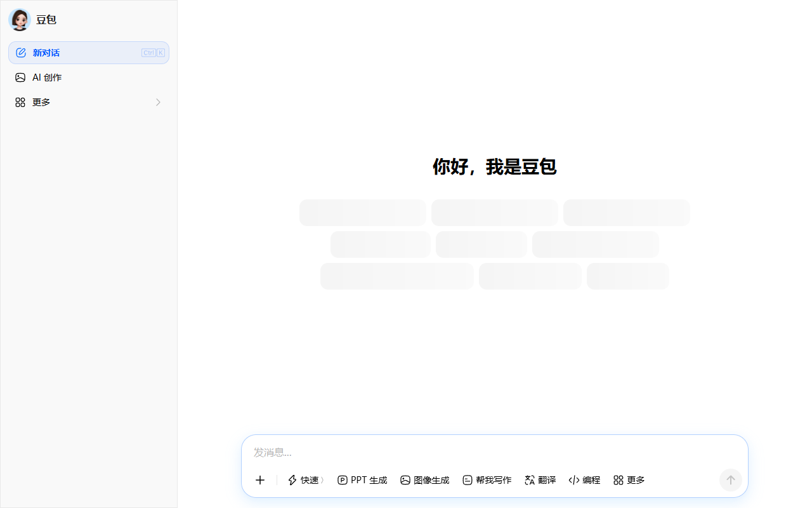This screenshot has width=812, height=508.
Task: Select 图像生成 tool
Action: point(425,480)
